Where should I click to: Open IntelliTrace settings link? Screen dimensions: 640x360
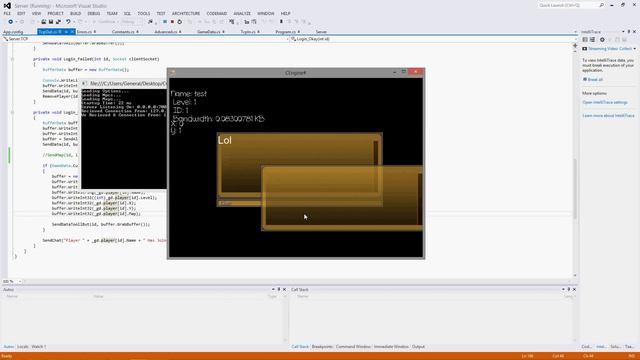(605, 102)
